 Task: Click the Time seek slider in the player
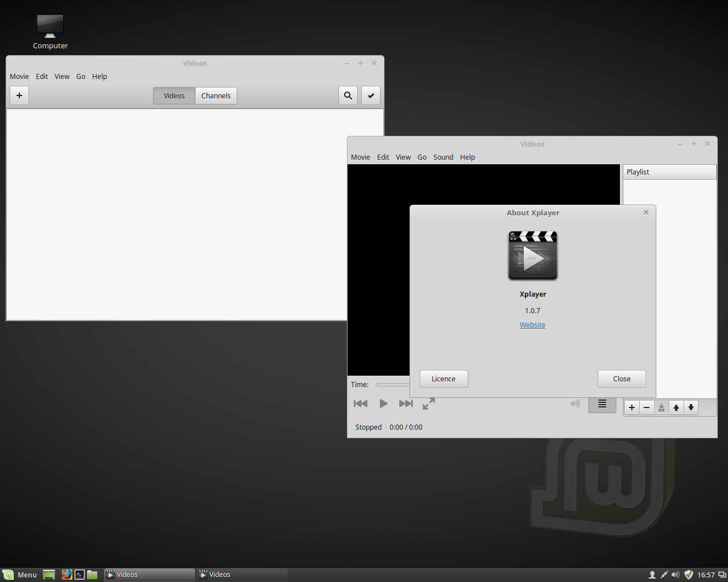[392, 385]
